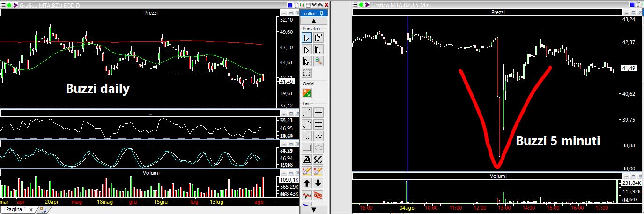Click the candlestick bars icon in daily title
This screenshot has width=644, height=214.
click(x=302, y=5)
